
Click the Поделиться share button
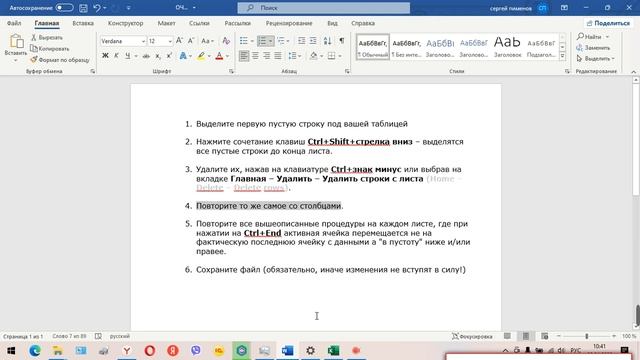tap(608, 23)
